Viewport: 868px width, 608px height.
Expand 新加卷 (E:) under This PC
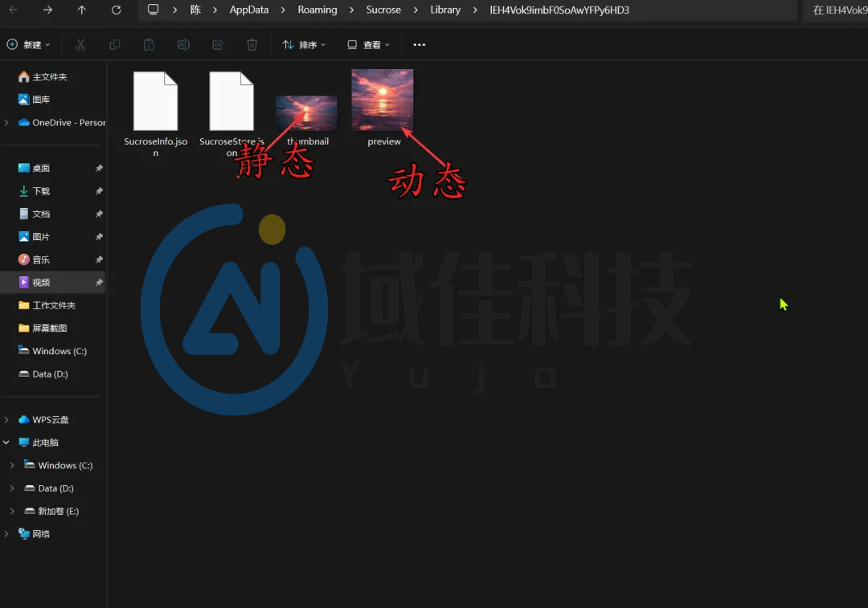click(12, 511)
